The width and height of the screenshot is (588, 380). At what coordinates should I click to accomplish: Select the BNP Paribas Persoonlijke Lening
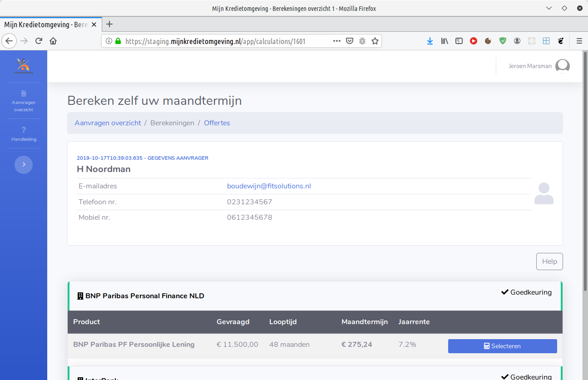tap(502, 346)
